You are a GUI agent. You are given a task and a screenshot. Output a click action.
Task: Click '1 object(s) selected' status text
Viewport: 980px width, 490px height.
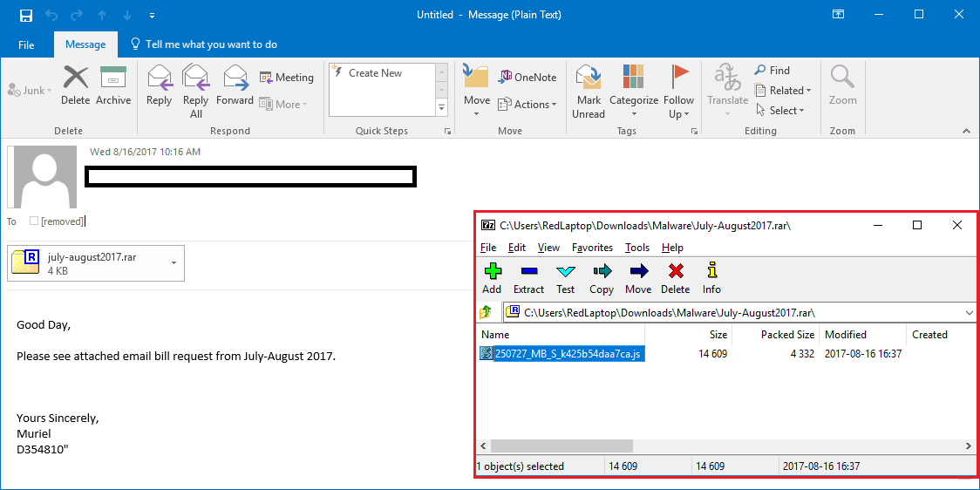(520, 466)
